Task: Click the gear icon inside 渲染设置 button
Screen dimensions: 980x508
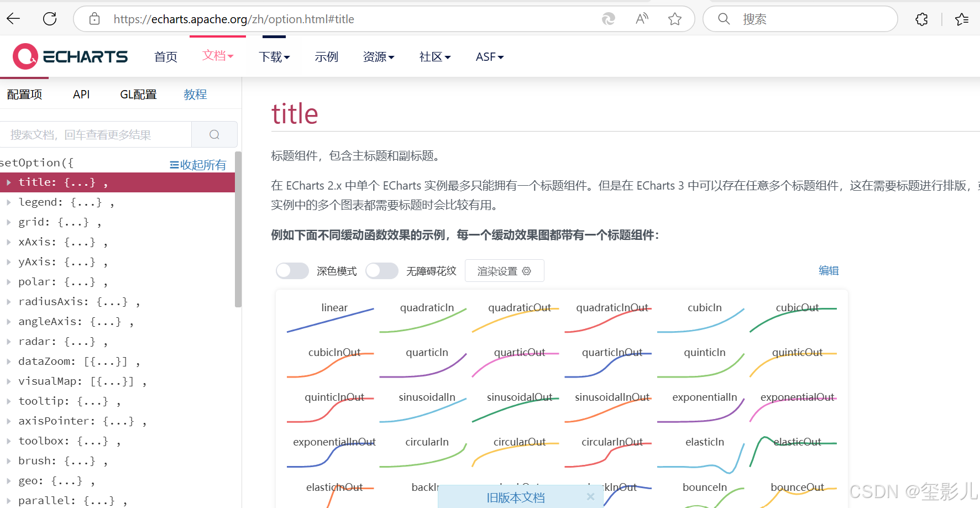Action: 526,271
